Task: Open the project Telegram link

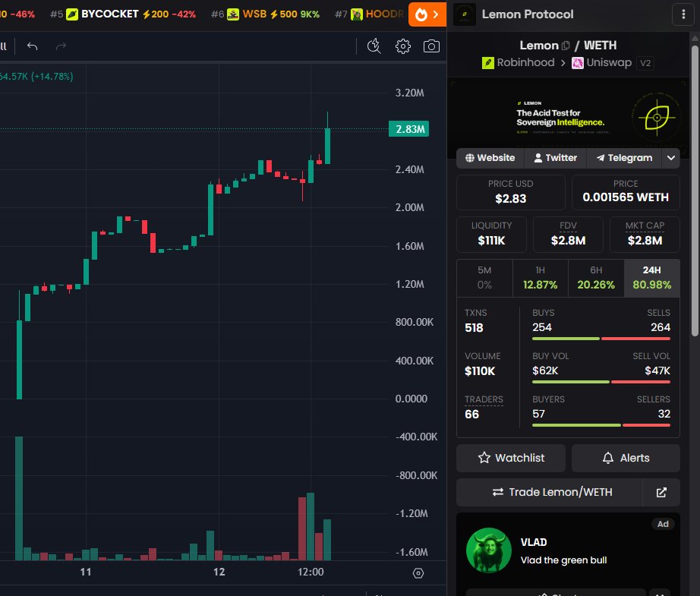Action: tap(624, 158)
